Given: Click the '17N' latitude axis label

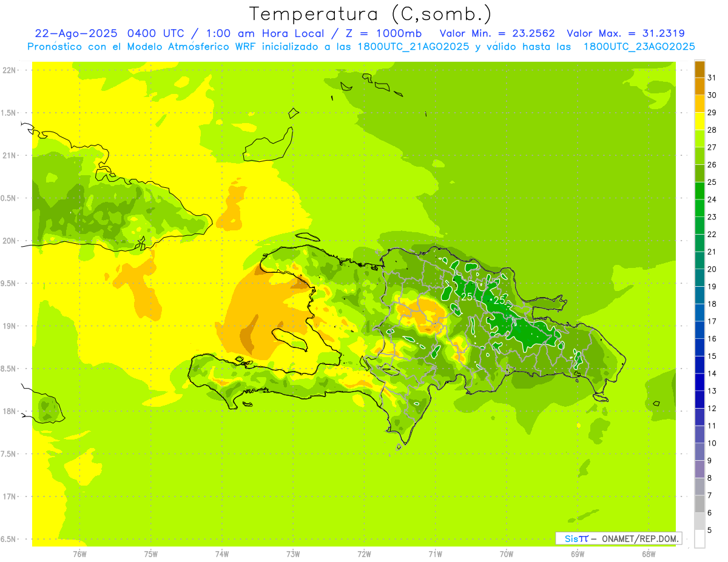Looking at the screenshot, I should (9, 497).
